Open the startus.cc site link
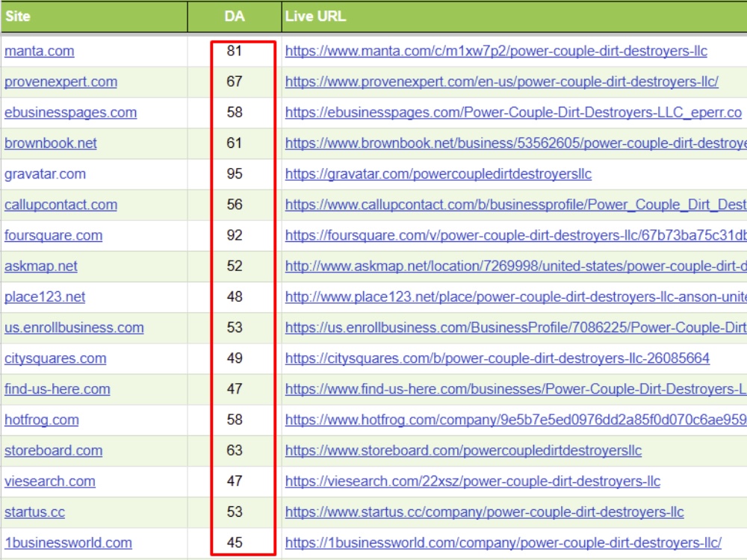Viewport: 747px width, 560px height. coord(35,512)
